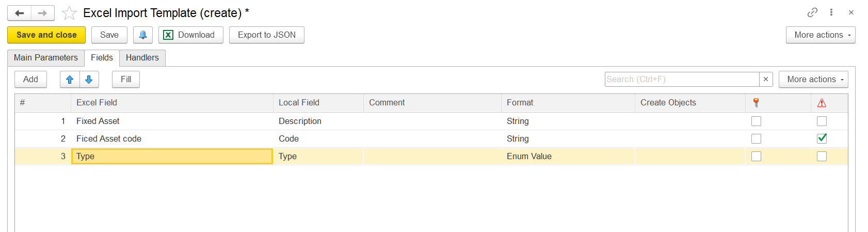The width and height of the screenshot is (868, 232).
Task: Toggle the key checkbox for the Fixed Asset row
Action: (756, 121)
